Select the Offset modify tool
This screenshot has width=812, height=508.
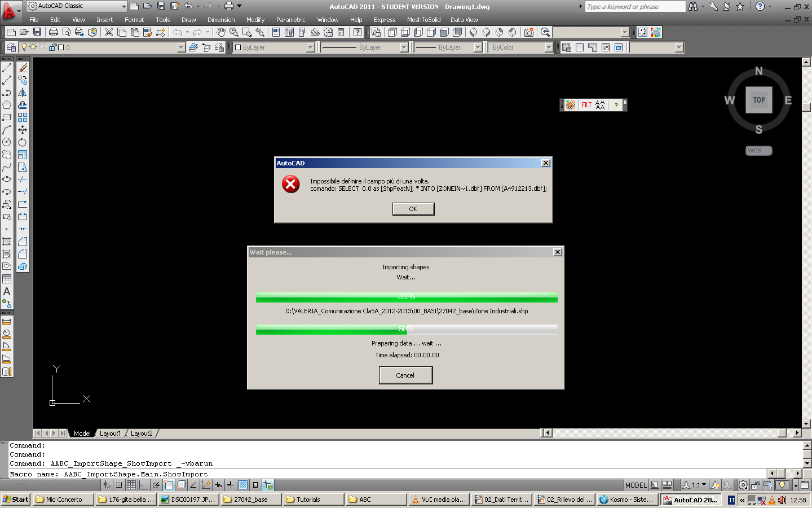[23, 105]
